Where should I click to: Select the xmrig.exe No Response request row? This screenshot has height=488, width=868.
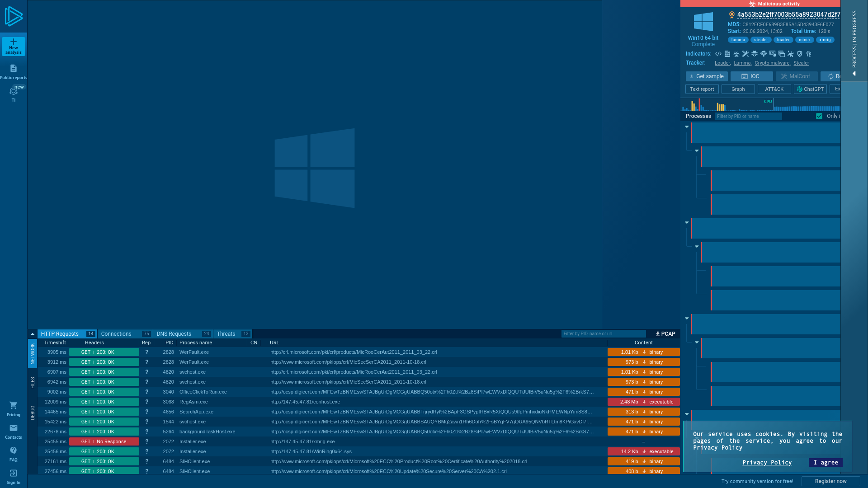[359, 441]
